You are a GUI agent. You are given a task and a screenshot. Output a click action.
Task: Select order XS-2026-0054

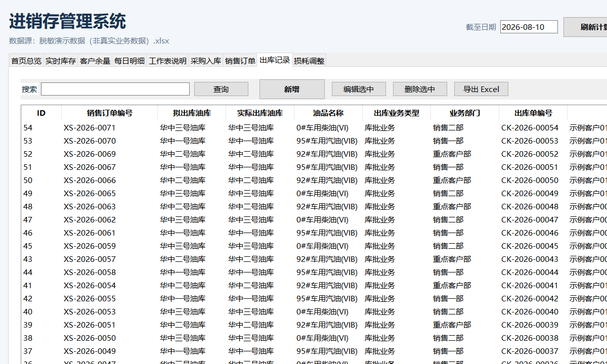point(90,285)
